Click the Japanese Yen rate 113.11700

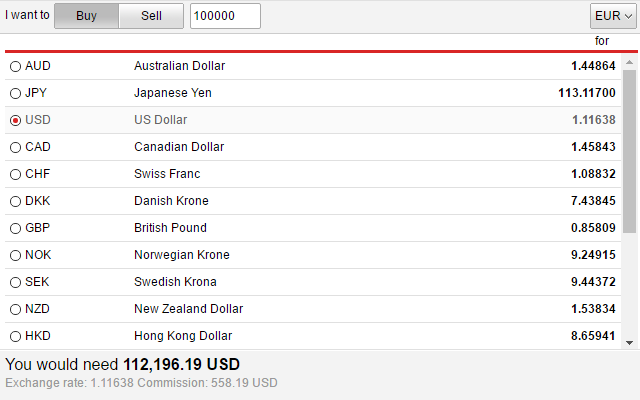click(587, 93)
